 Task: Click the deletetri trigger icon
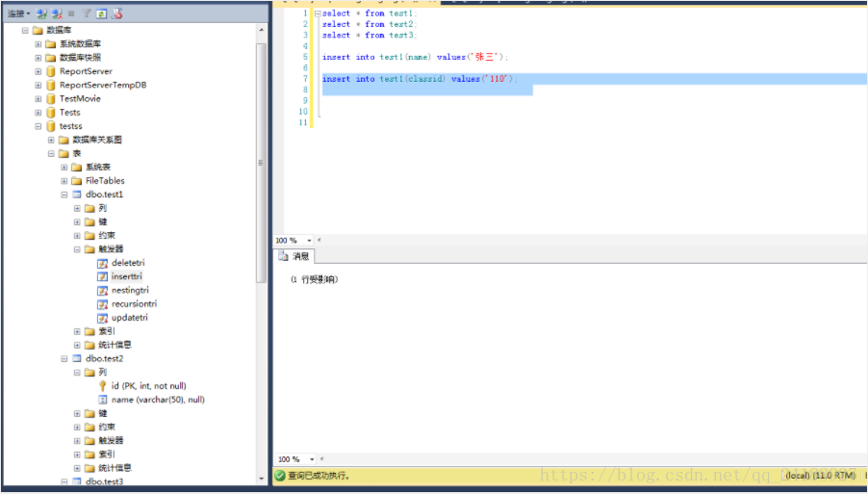pyautogui.click(x=102, y=263)
